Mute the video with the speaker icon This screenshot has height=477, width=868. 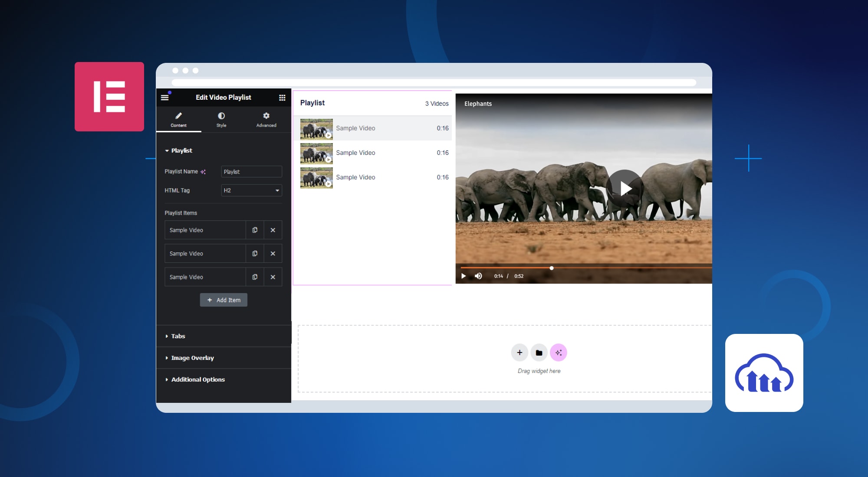(x=478, y=276)
